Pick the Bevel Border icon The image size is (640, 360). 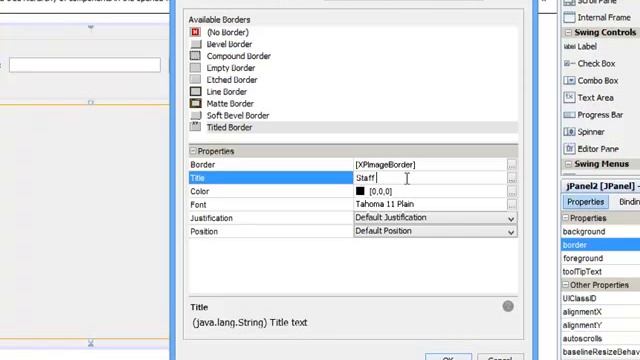coord(196,44)
